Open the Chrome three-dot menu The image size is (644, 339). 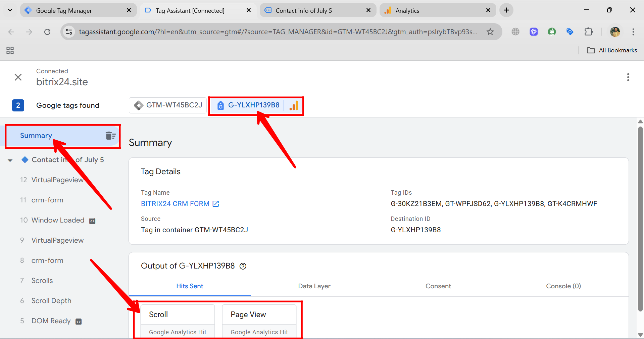tap(633, 32)
